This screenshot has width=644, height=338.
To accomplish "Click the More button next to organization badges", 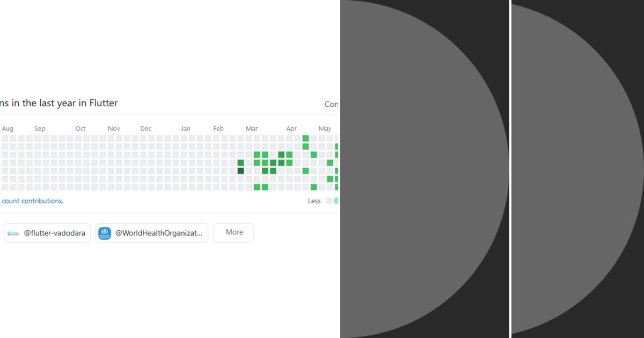I will pos(233,232).
